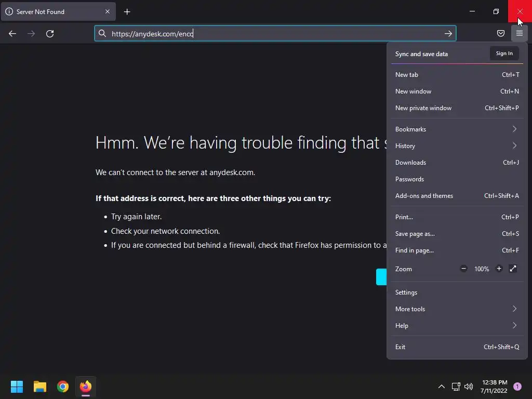Screen dimensions: 532x399
Task: Open Add-ons and themes
Action: [x=457, y=196]
